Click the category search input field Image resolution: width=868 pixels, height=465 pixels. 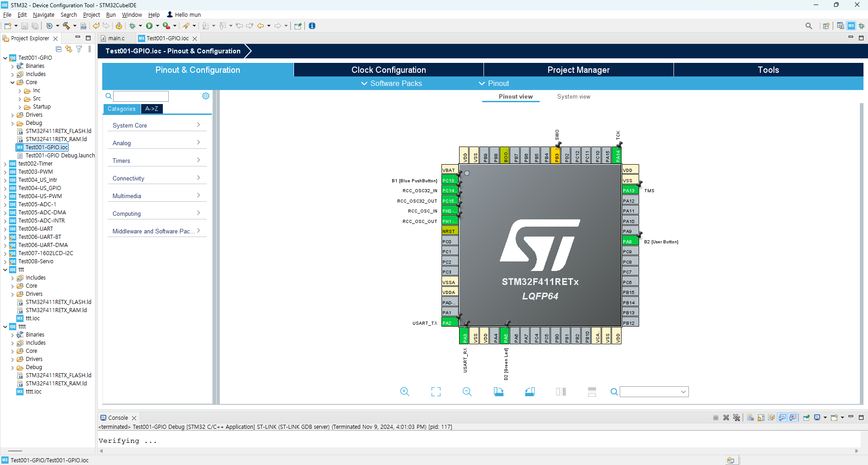click(141, 96)
